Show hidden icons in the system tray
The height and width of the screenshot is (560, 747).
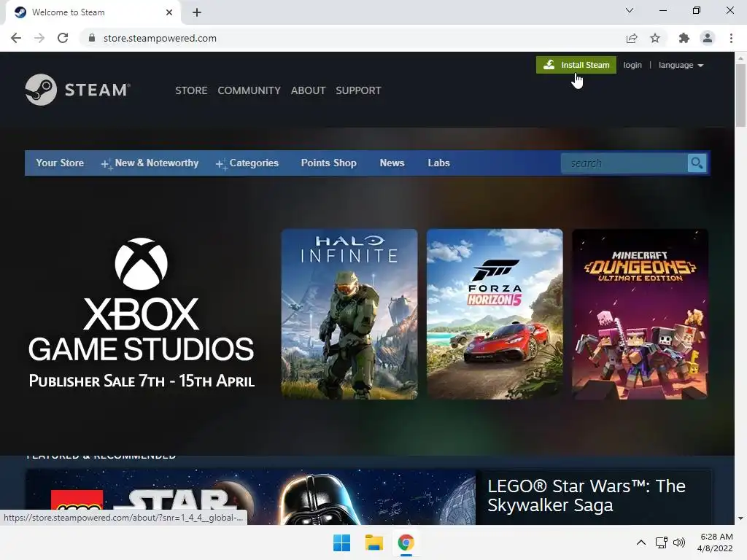coord(641,542)
